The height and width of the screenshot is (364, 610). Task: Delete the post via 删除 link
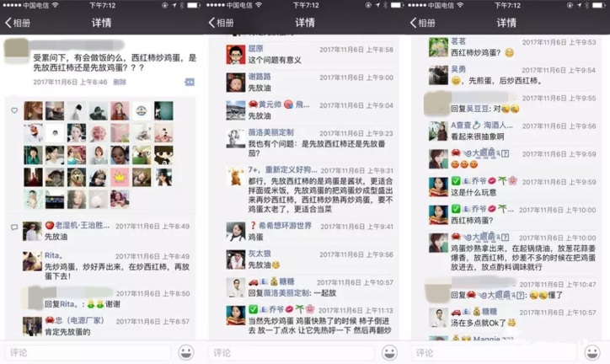click(120, 82)
